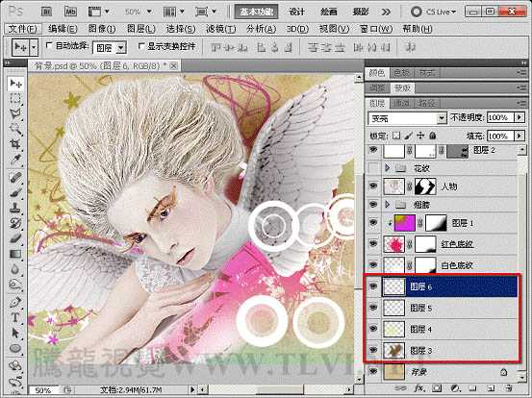Image resolution: width=532 pixels, height=398 pixels.
Task: Select the Rectangular Marquee tool
Action: coord(15,99)
